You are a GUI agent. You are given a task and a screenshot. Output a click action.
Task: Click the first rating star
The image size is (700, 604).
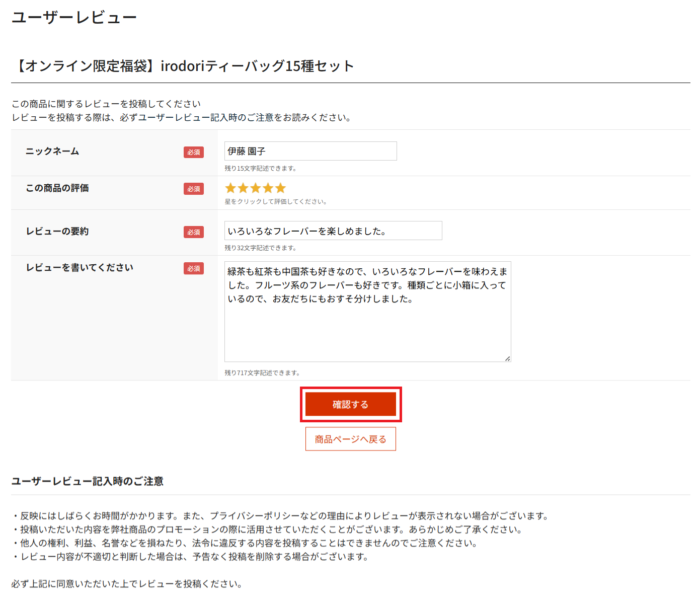click(x=230, y=188)
